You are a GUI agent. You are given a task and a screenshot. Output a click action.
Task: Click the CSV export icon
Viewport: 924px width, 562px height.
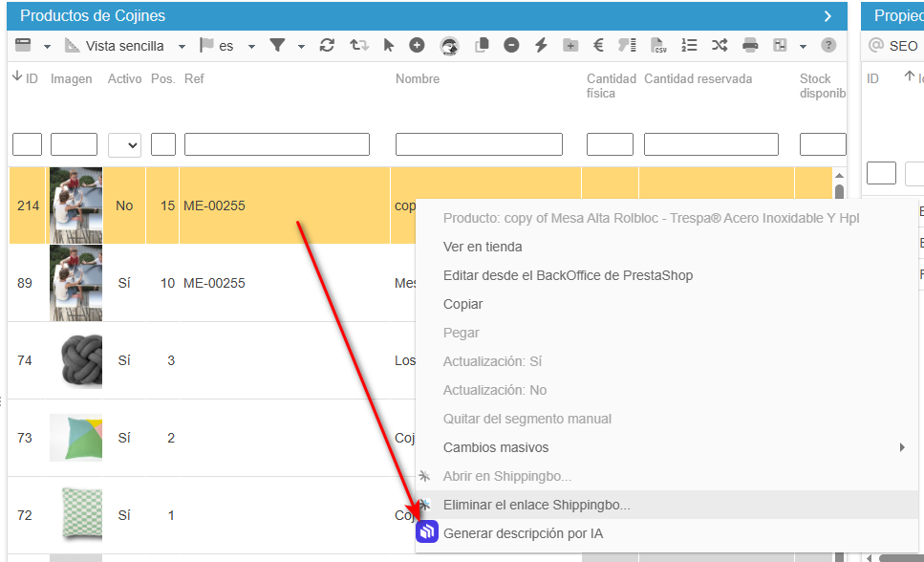[x=658, y=46]
